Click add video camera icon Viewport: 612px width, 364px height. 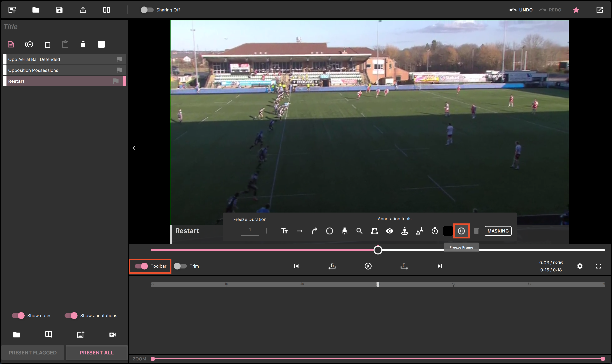[112, 334]
